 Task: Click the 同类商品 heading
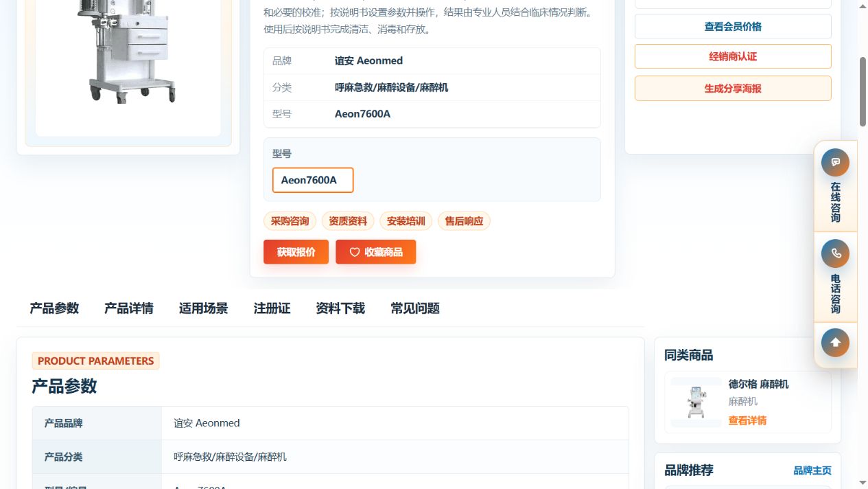click(x=688, y=355)
